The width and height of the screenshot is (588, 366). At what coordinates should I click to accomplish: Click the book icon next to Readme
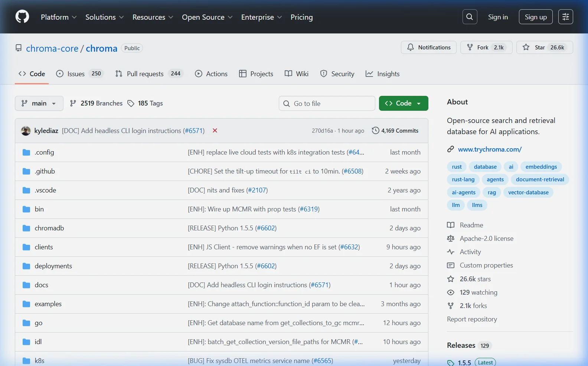tap(451, 225)
